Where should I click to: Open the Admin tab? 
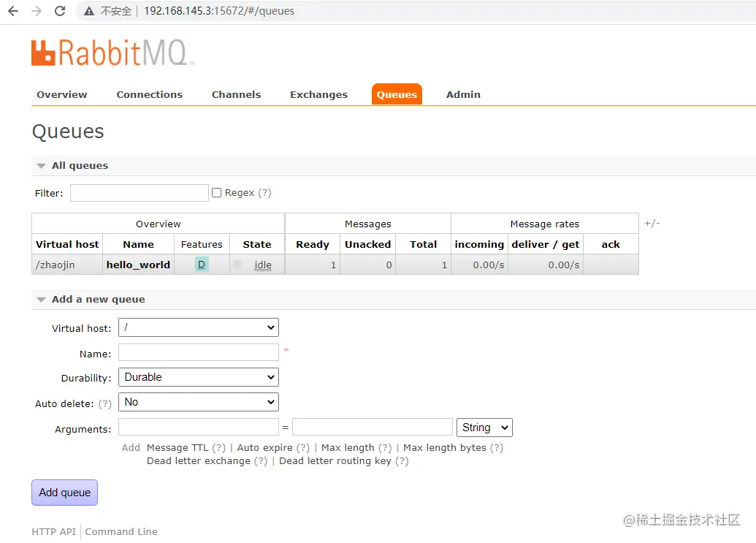[463, 94]
